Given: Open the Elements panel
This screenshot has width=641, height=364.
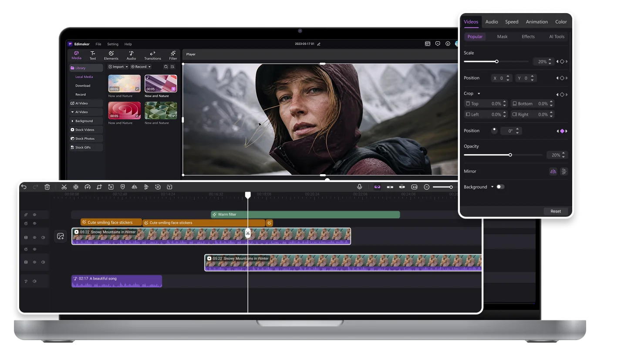Looking at the screenshot, I should coord(111,55).
